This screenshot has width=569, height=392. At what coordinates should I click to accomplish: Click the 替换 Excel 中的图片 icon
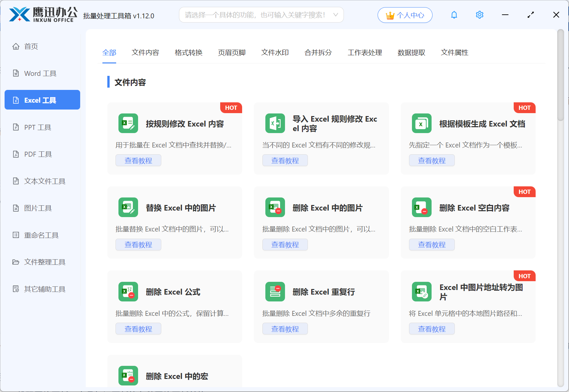(x=128, y=207)
